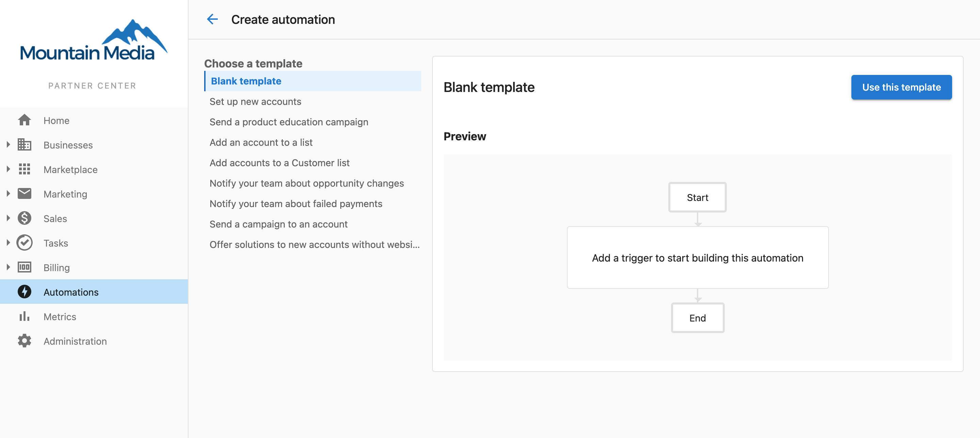Click the Administration gear icon
The height and width of the screenshot is (438, 980).
[24, 341]
